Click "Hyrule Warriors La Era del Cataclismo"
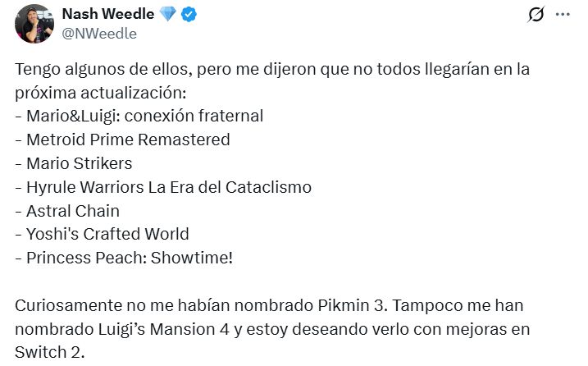The height and width of the screenshot is (366, 588). (x=163, y=187)
